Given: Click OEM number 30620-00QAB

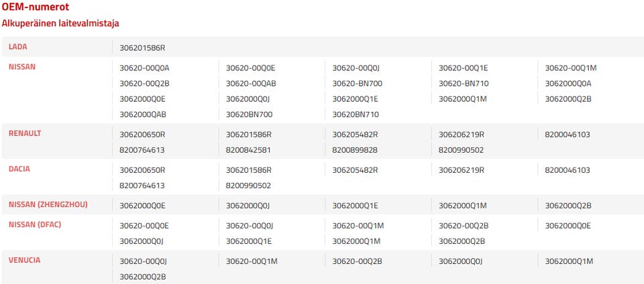Looking at the screenshot, I should click(x=251, y=83).
